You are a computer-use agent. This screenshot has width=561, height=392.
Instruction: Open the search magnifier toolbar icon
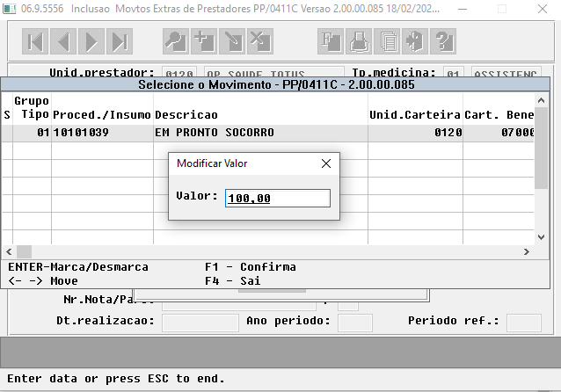click(176, 41)
